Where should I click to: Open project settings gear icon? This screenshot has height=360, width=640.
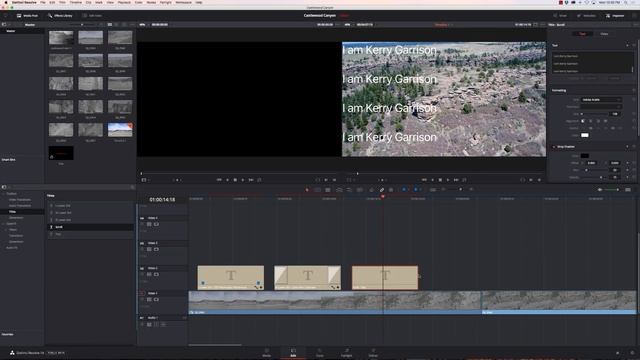632,353
